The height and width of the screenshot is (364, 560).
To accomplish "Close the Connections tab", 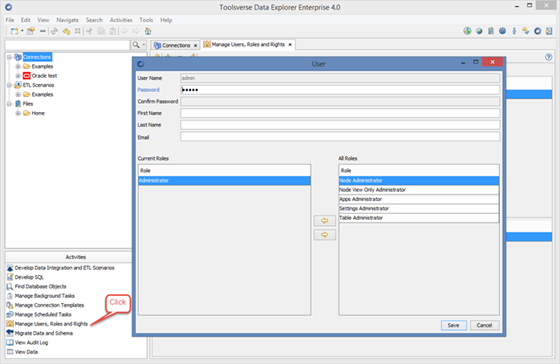I will (x=195, y=45).
